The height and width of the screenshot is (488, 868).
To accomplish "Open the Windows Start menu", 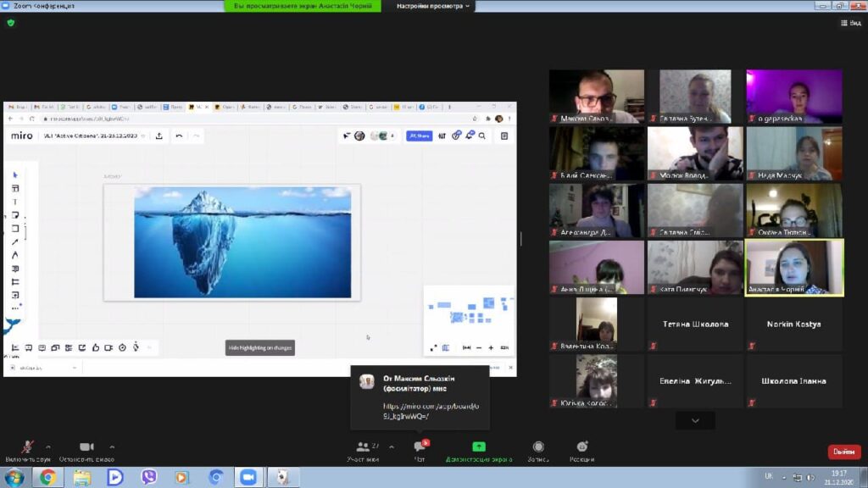I will 14,477.
